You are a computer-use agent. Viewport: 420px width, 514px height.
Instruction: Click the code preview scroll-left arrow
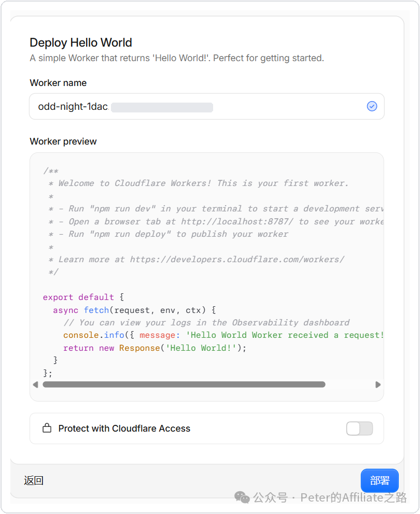pos(35,384)
